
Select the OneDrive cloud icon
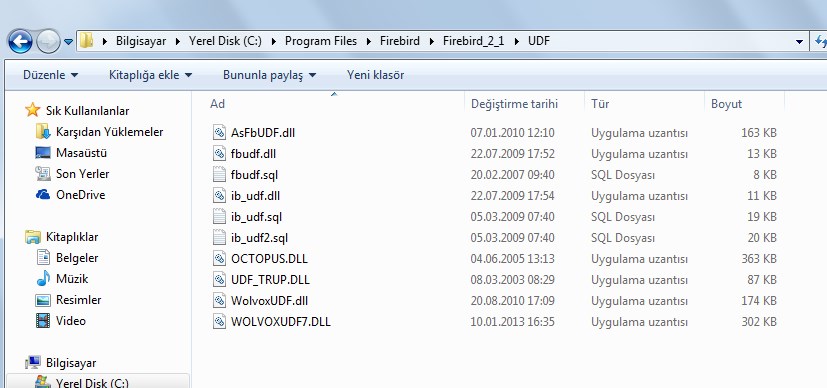pos(43,195)
